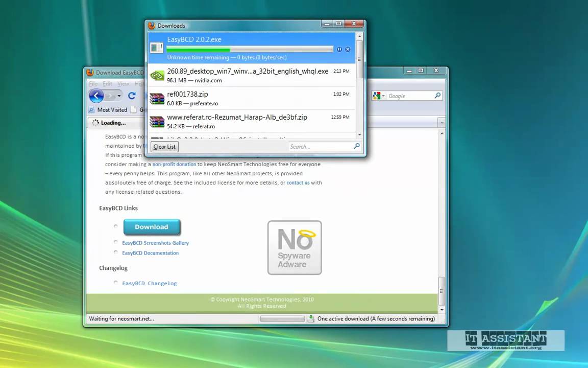Open Most Visited bookmarks folder
Image resolution: width=588 pixels, height=368 pixels.
point(112,110)
